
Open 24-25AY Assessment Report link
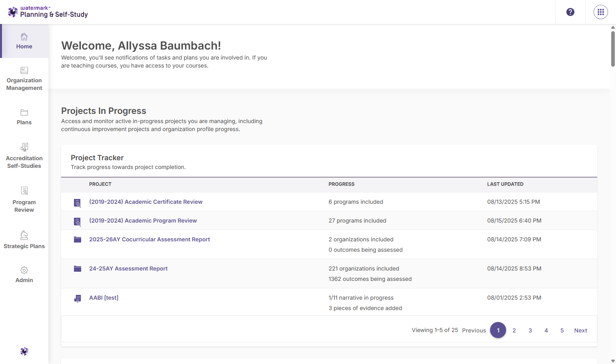click(128, 269)
